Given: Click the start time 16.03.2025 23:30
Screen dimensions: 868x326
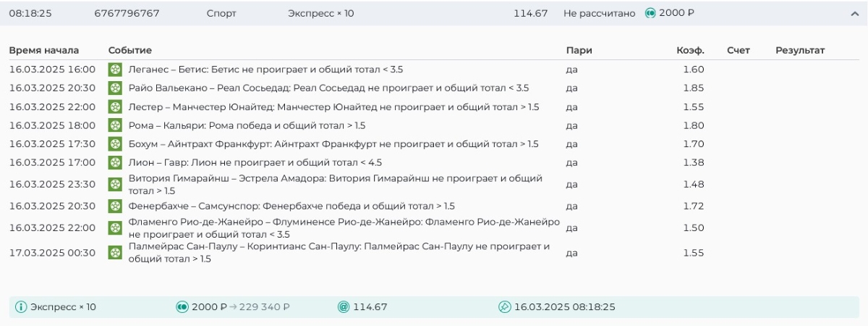Looking at the screenshot, I should 52,185.
